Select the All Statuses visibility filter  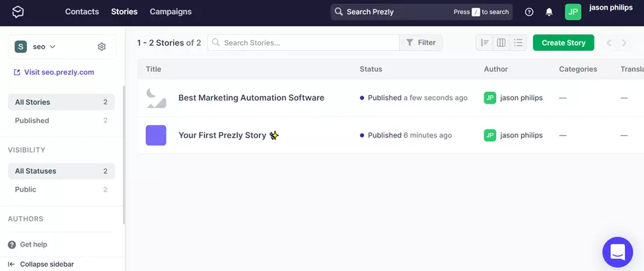tap(61, 171)
